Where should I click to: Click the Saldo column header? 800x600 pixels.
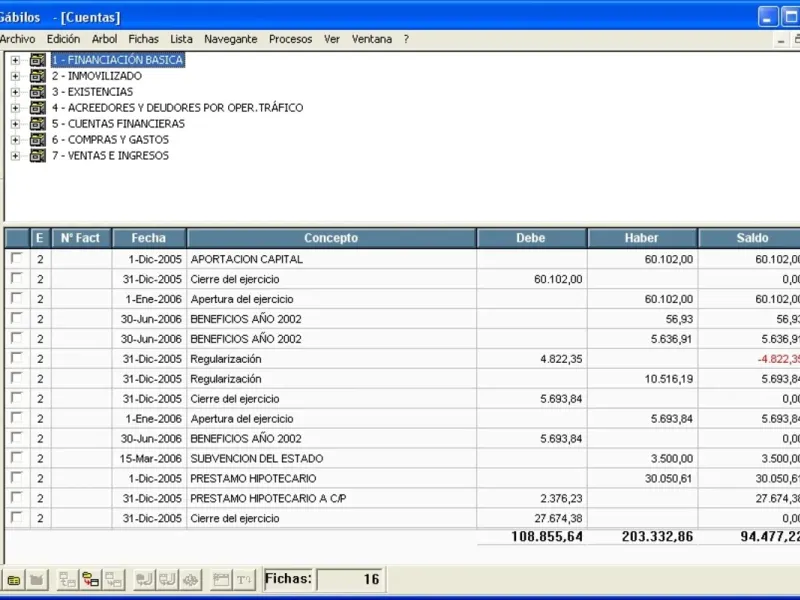tap(749, 238)
